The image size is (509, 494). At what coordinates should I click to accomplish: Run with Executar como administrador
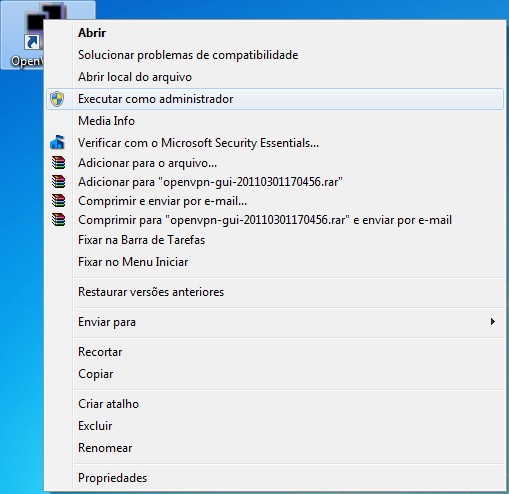pos(275,99)
